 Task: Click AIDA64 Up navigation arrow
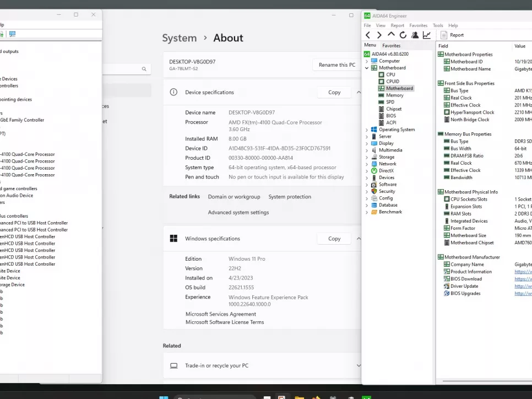[391, 35]
